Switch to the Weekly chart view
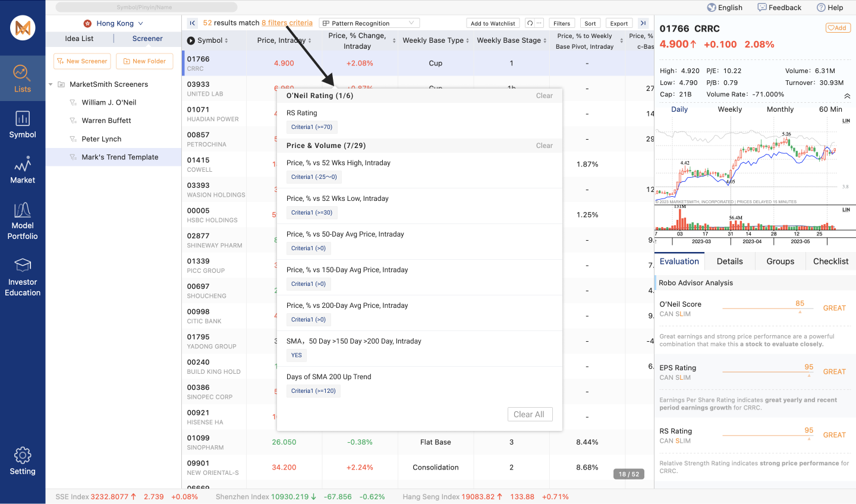 click(x=729, y=109)
